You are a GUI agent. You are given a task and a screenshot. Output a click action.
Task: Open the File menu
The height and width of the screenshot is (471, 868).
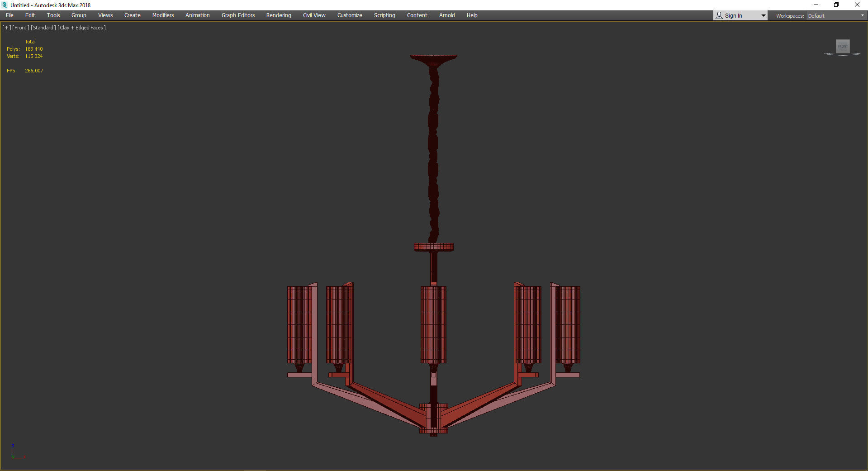click(9, 15)
